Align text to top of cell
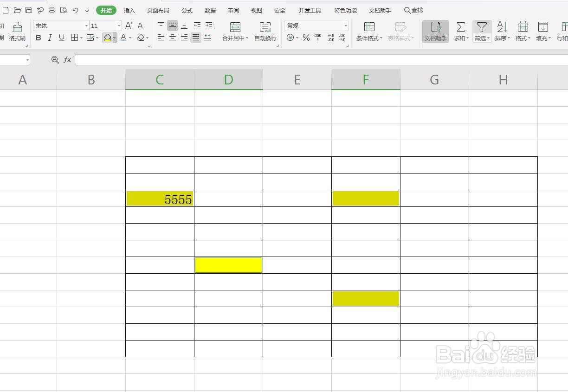Screen dimensions: 568x392 pos(161,26)
